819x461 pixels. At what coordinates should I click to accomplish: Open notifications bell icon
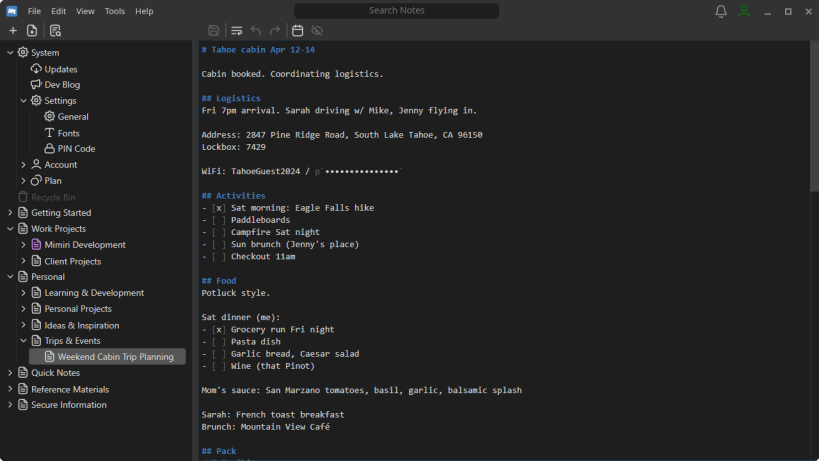[x=721, y=11]
